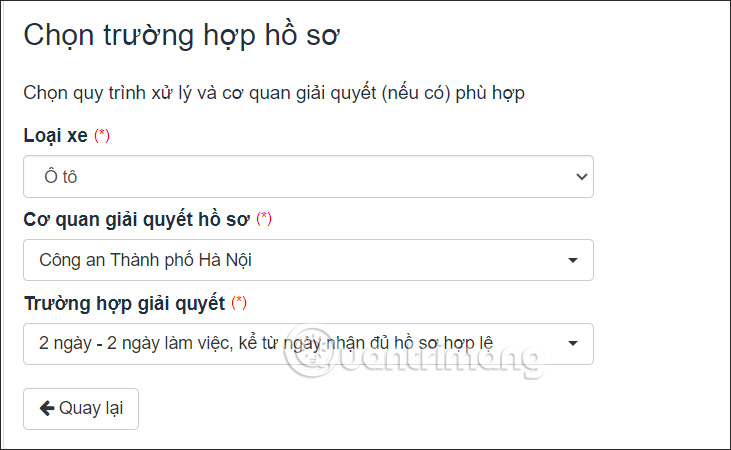Viewport: 731px width, 450px height.
Task: Go back with the Quay lại button
Action: [81, 408]
